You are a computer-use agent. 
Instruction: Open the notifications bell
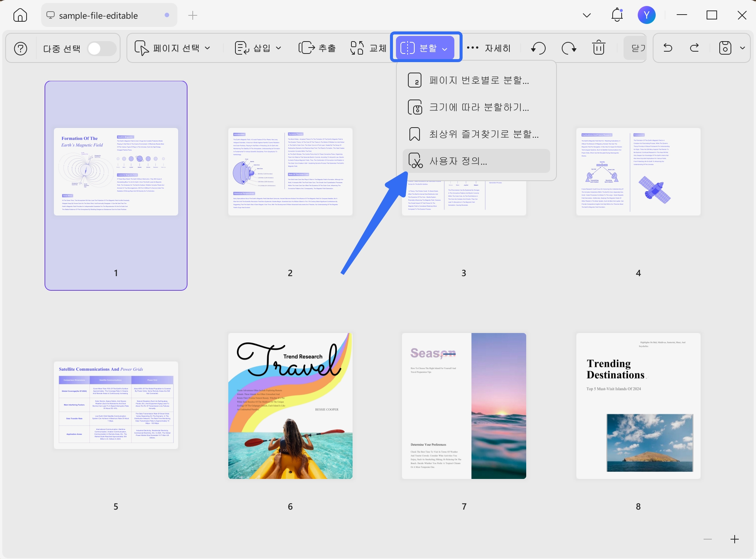point(617,15)
